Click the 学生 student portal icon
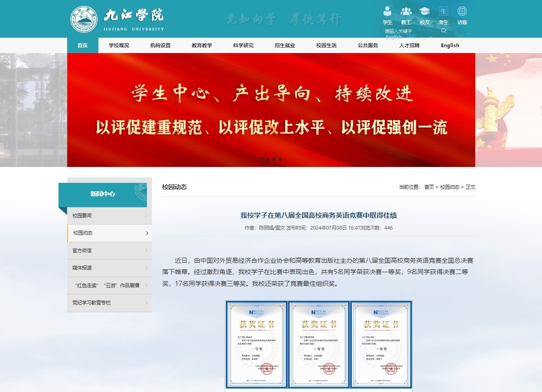This screenshot has width=542, height=392. [387, 11]
